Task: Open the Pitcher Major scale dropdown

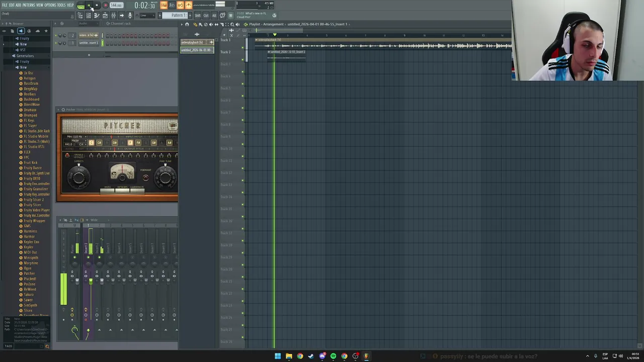Action: (75, 141)
